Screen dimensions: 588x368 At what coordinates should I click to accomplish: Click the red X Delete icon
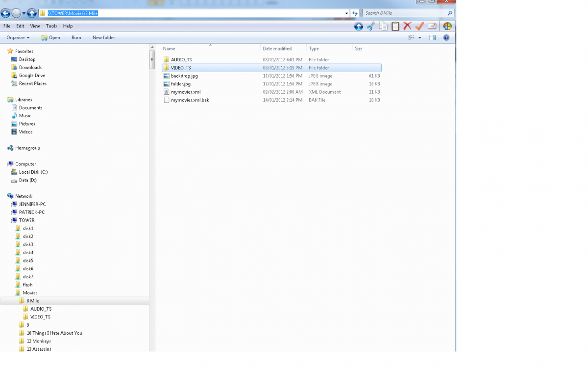point(407,26)
